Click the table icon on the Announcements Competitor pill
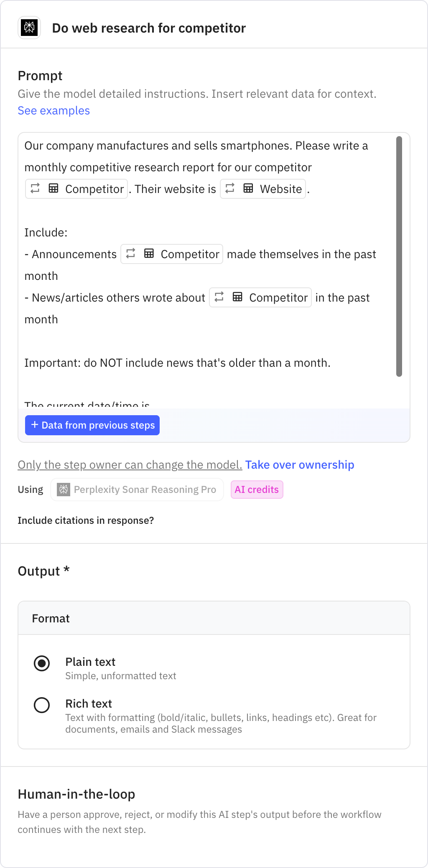Screen dimensions: 428x868 pos(149,254)
